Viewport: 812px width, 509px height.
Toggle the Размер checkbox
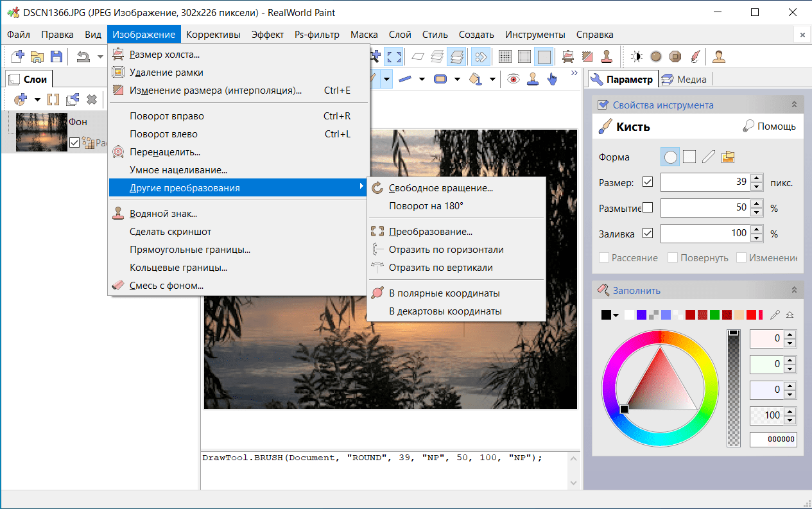tap(647, 182)
